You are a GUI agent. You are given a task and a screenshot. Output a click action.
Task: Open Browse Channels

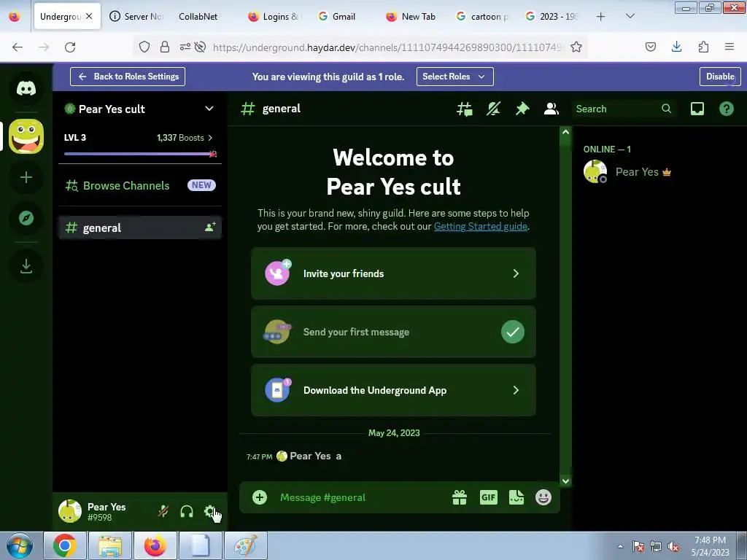tap(139, 186)
